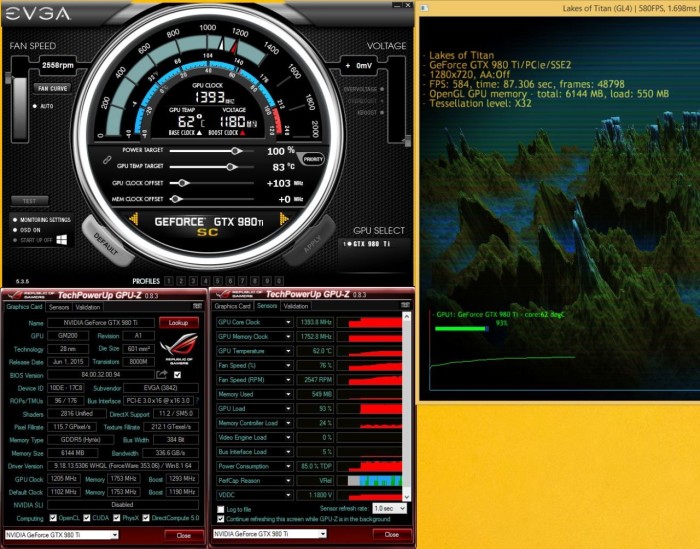Screen dimensions: 700x549
Task: Open the FAN CURVE settings
Action: 52,88
